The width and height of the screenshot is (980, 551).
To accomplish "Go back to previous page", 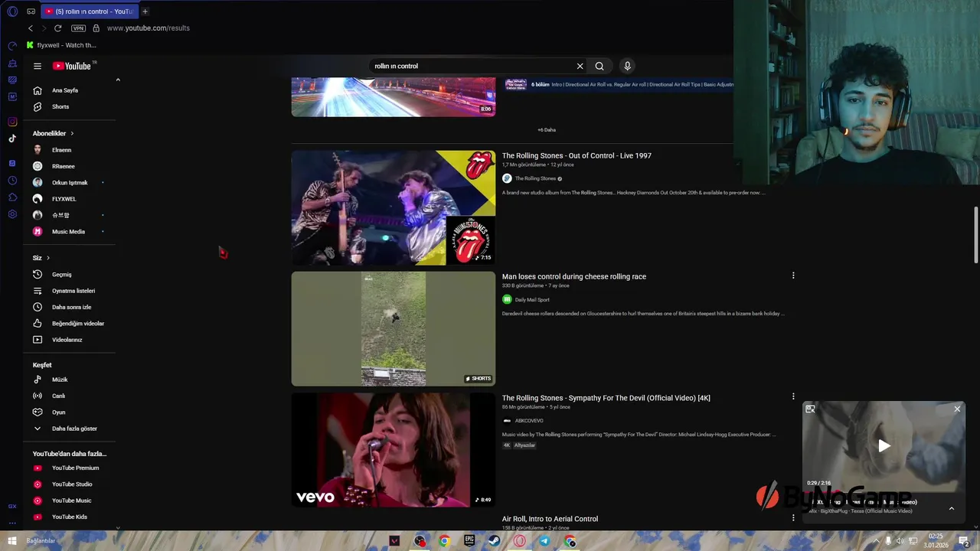I will [x=31, y=28].
